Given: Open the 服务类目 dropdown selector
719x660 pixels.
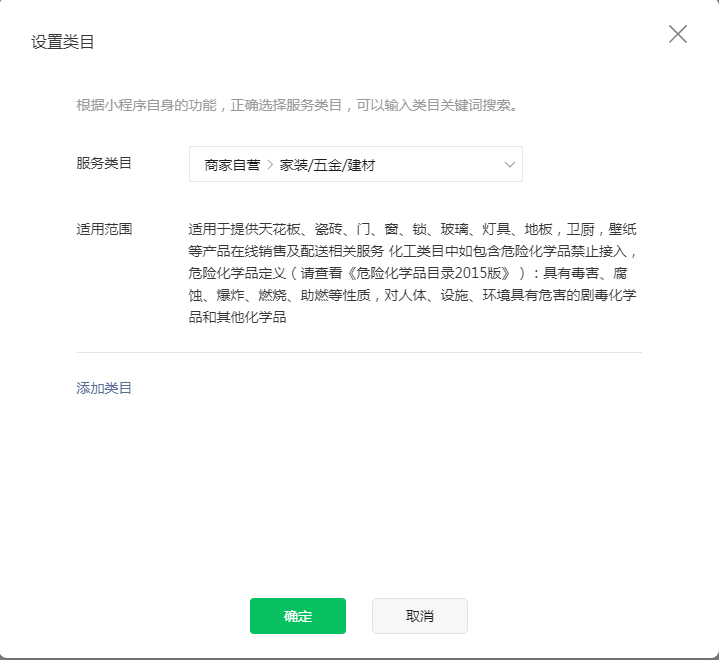Looking at the screenshot, I should click(356, 164).
